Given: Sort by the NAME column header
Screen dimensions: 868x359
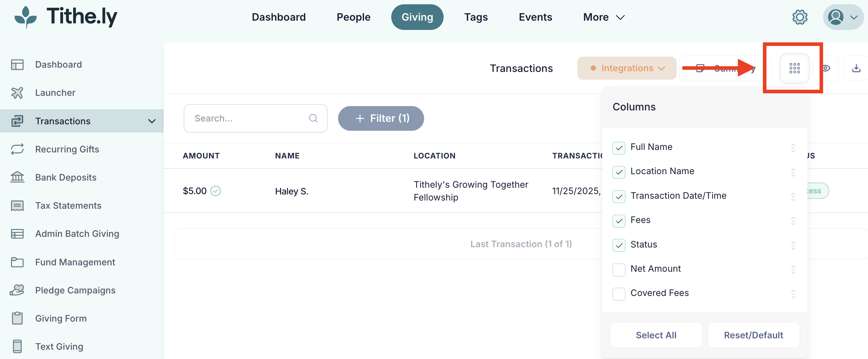Looking at the screenshot, I should click(x=287, y=156).
